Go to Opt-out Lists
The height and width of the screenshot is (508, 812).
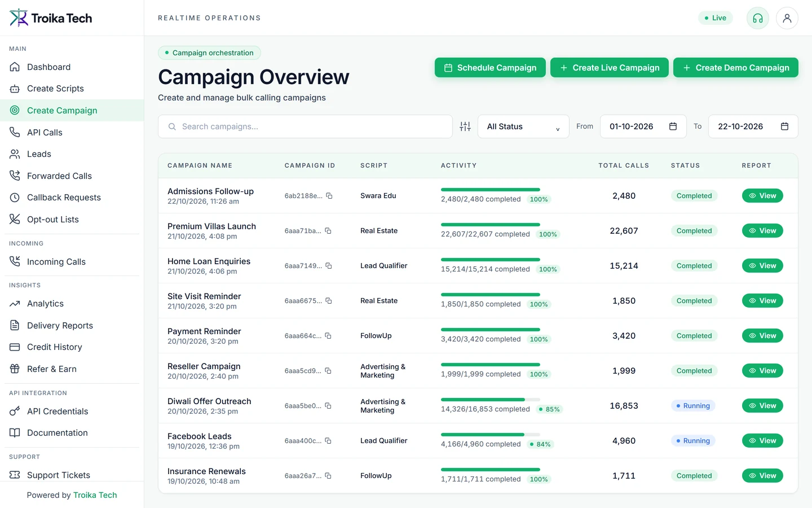pyautogui.click(x=72, y=220)
